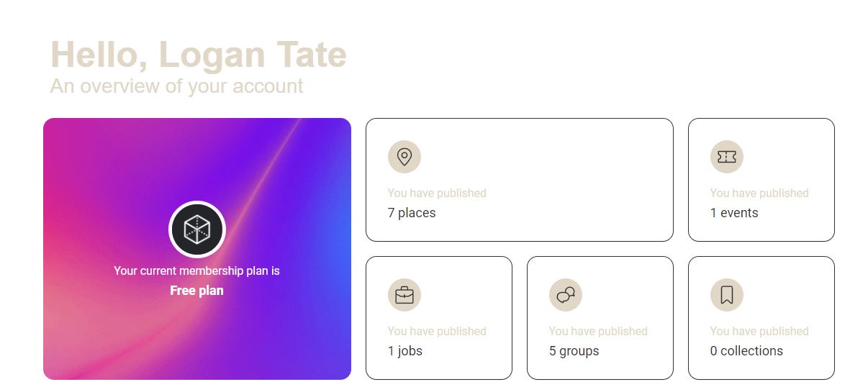Open the 5 groups link
The image size is (868, 387).
point(574,351)
